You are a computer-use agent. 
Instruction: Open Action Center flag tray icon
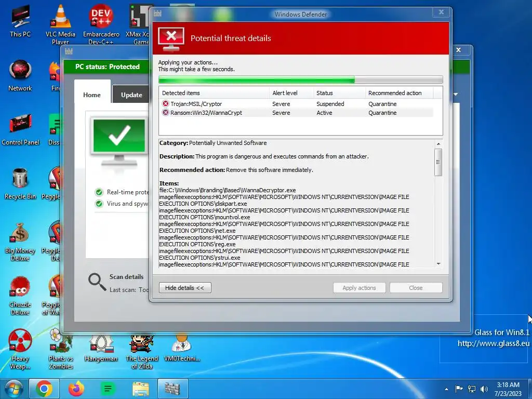pos(459,389)
